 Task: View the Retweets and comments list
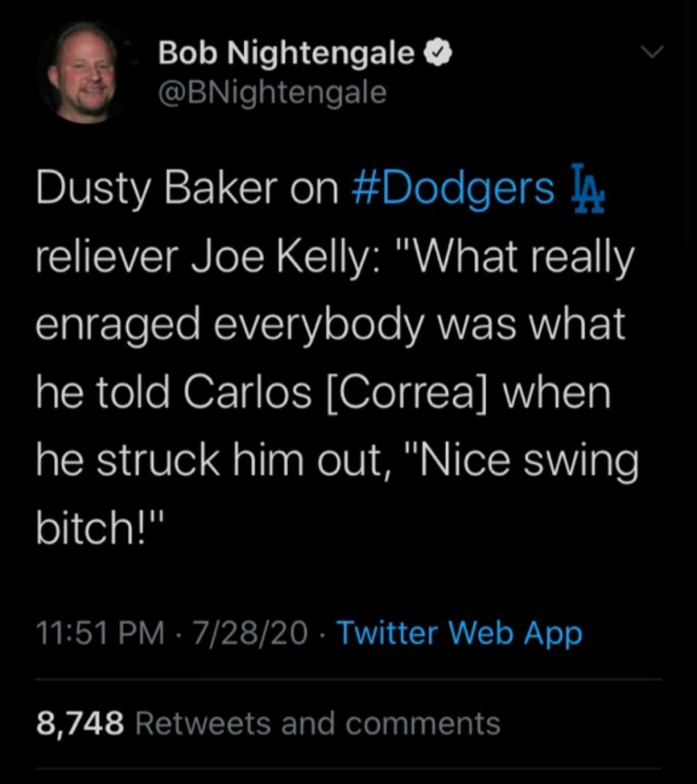[x=318, y=723]
